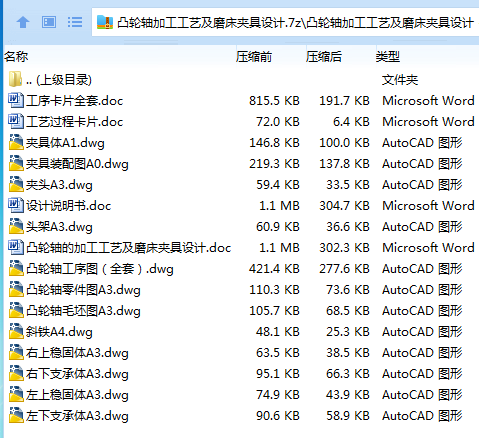Select file name 左上稳固体A3.dwg
The image size is (479, 438).
(x=77, y=395)
